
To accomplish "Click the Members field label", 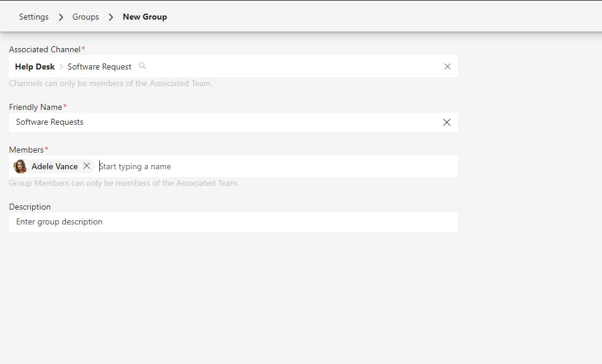I will [x=26, y=150].
